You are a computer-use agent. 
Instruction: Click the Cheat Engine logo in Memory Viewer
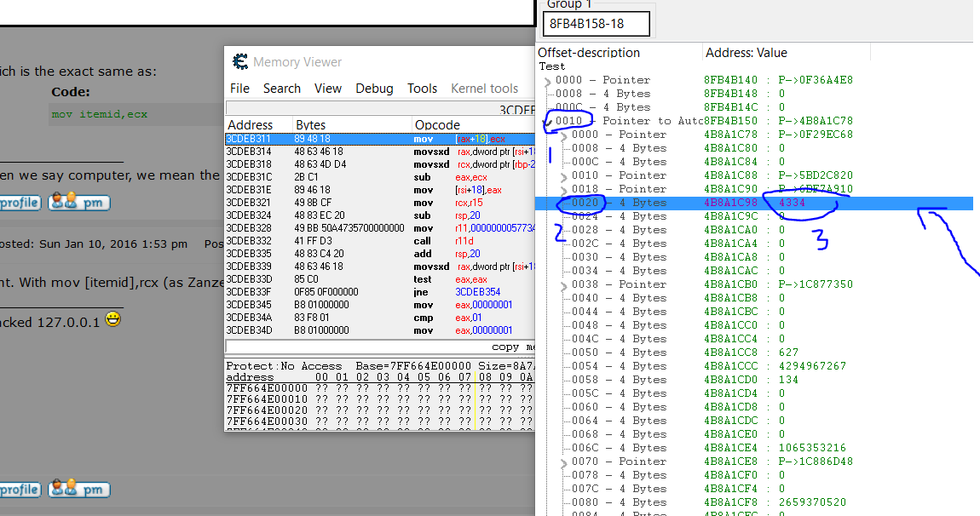tap(240, 62)
